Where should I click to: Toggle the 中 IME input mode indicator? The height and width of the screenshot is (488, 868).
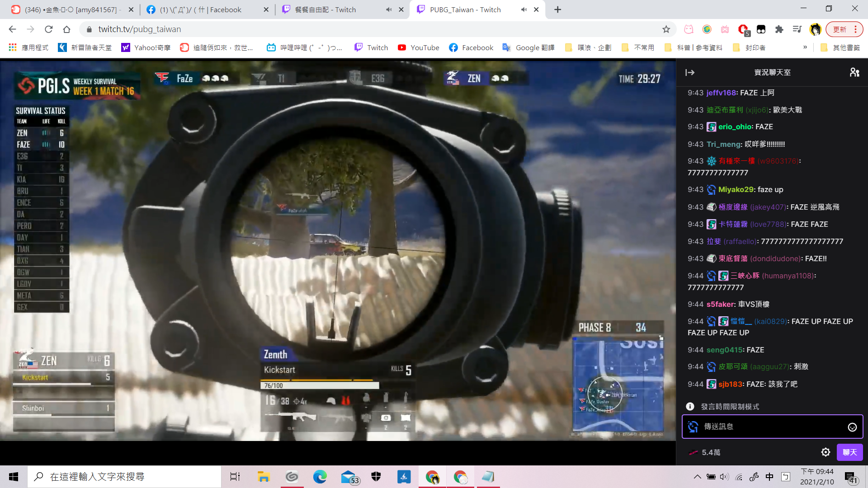point(769,477)
